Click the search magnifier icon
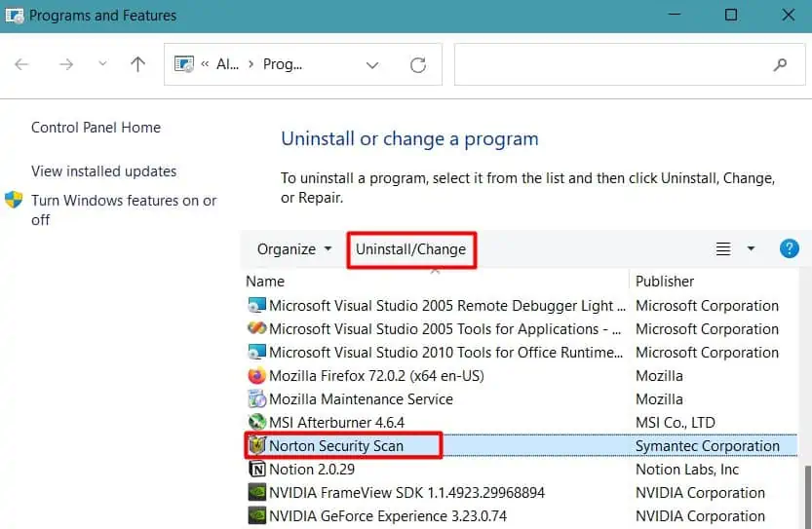 click(x=780, y=65)
